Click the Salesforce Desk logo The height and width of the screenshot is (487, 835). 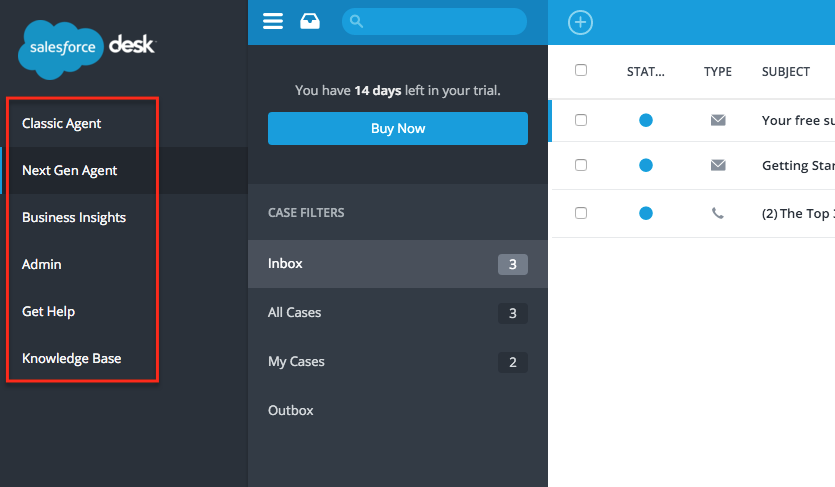tap(87, 49)
